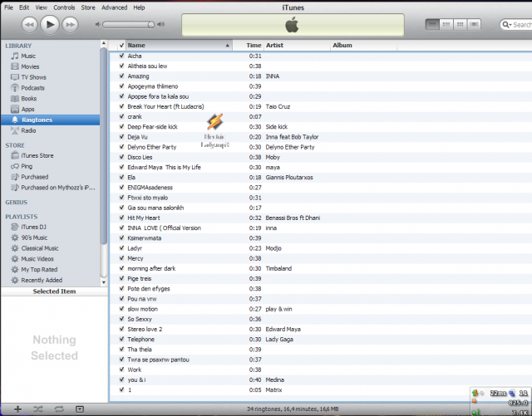Switch to album list view
Image resolution: width=532 pixels, height=416 pixels.
point(446,24)
